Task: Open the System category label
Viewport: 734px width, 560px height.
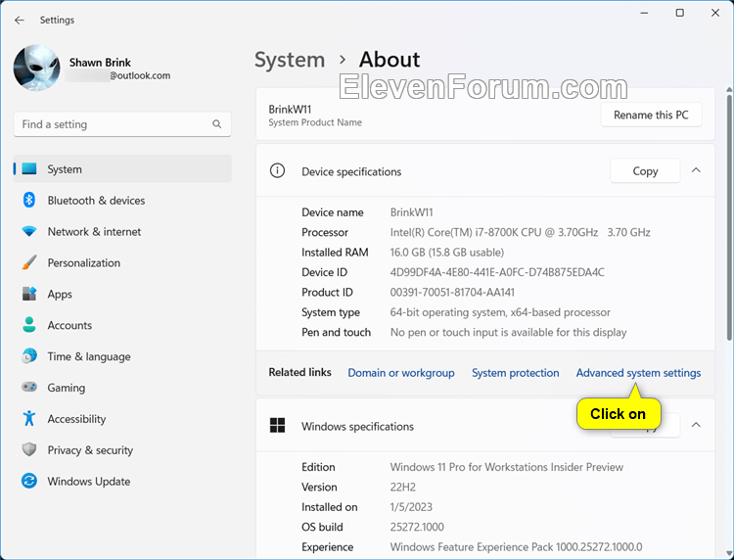Action: (x=65, y=169)
